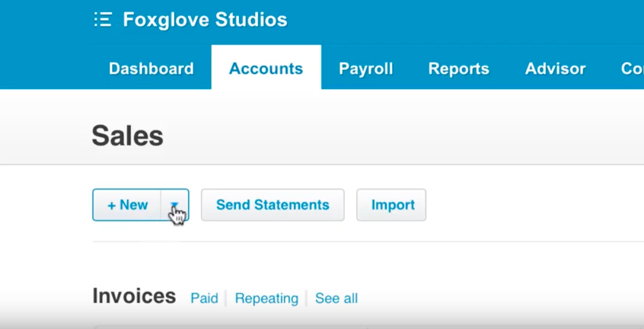The height and width of the screenshot is (329, 644).
Task: Open the organization menu list icon
Action: pos(103,19)
